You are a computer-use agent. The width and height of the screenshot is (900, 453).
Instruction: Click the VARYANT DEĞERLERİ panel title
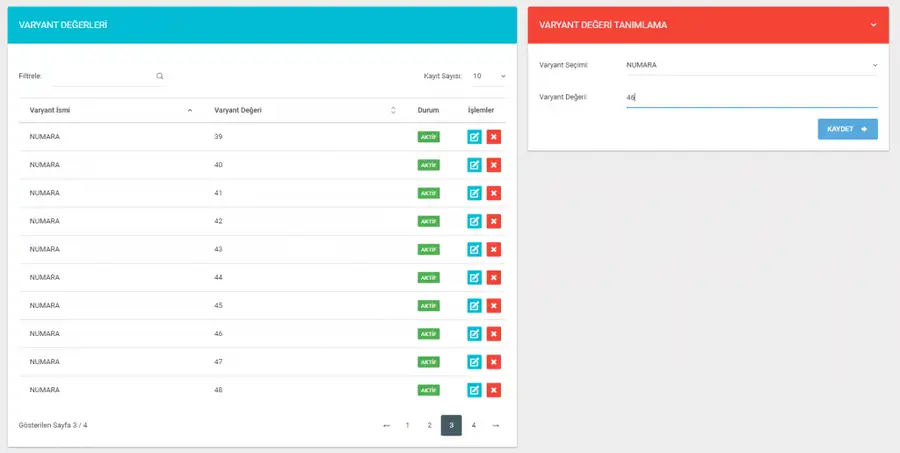[63, 25]
